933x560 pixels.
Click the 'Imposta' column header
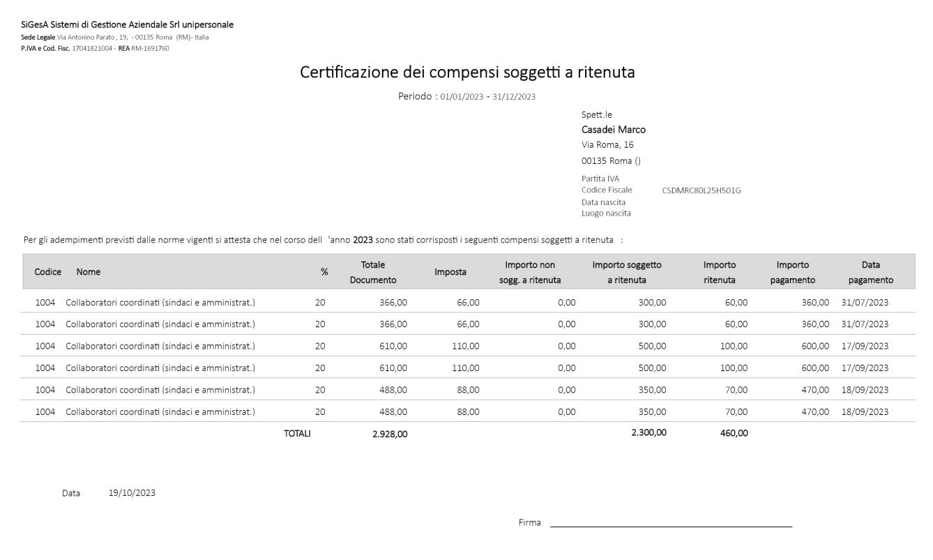coord(450,272)
